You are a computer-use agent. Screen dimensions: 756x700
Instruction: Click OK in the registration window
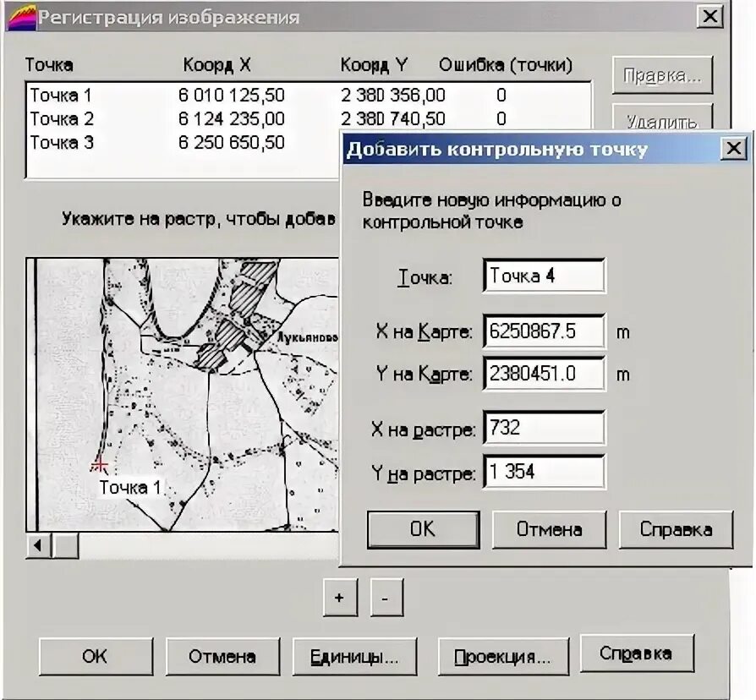pyautogui.click(x=96, y=657)
